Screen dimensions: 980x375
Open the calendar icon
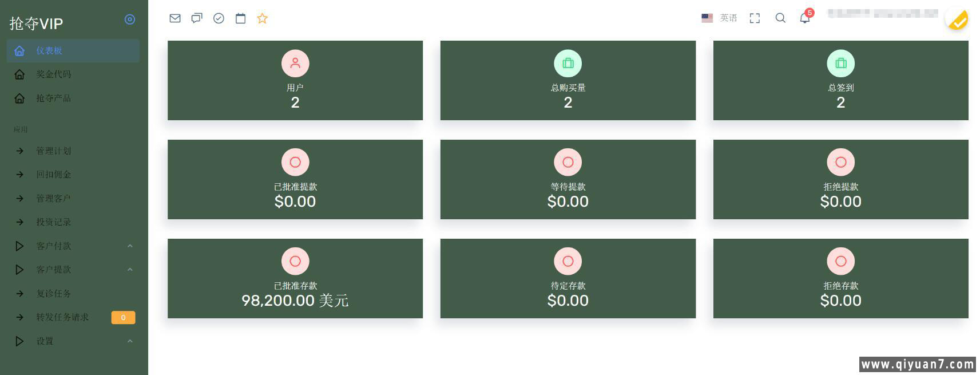240,18
